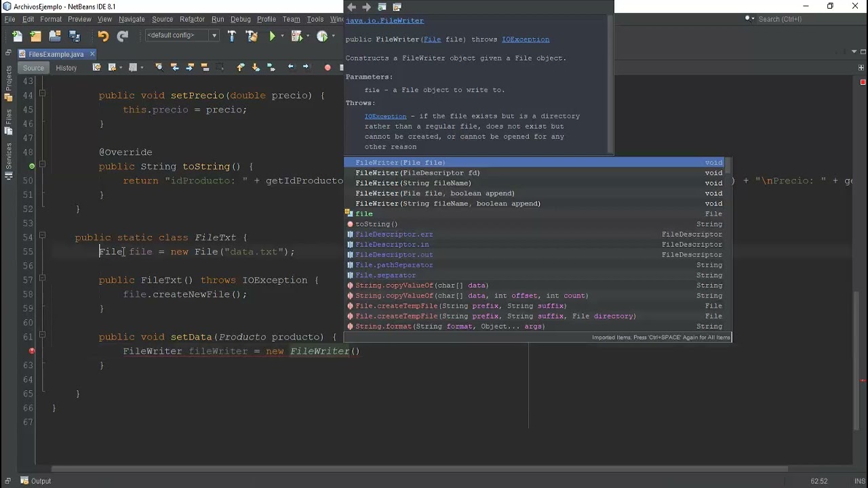Follow the File link in the Javadoc signature
868x488 pixels.
pyautogui.click(x=432, y=39)
